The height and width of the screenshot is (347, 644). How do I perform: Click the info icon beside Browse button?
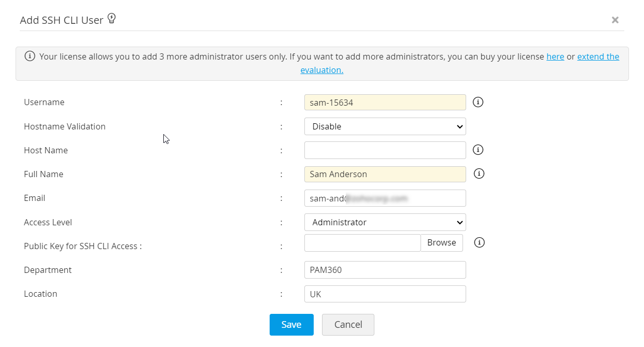pyautogui.click(x=479, y=242)
